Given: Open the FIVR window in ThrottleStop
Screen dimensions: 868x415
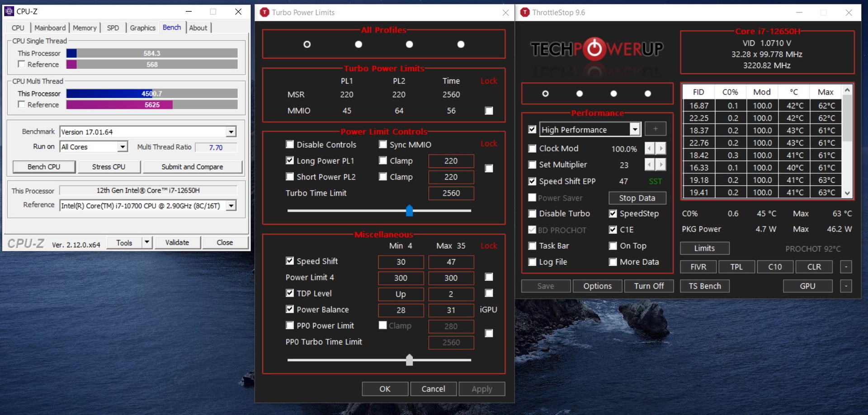Looking at the screenshot, I should (698, 267).
